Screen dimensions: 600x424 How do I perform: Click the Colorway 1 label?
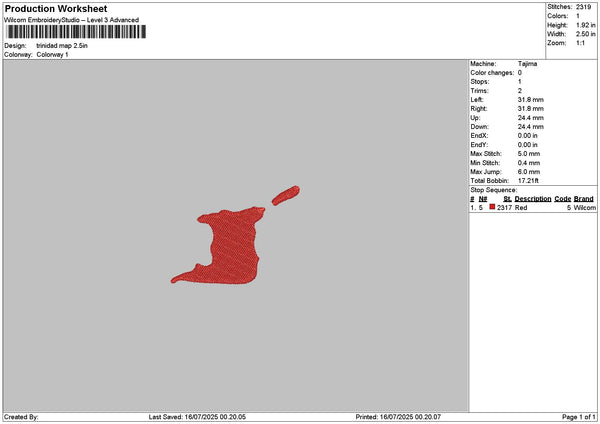(52, 55)
